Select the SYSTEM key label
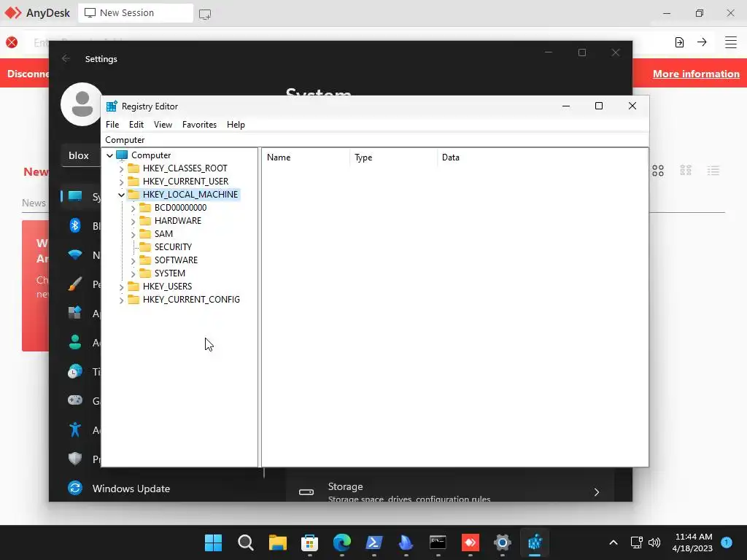The image size is (747, 560). [x=169, y=273]
